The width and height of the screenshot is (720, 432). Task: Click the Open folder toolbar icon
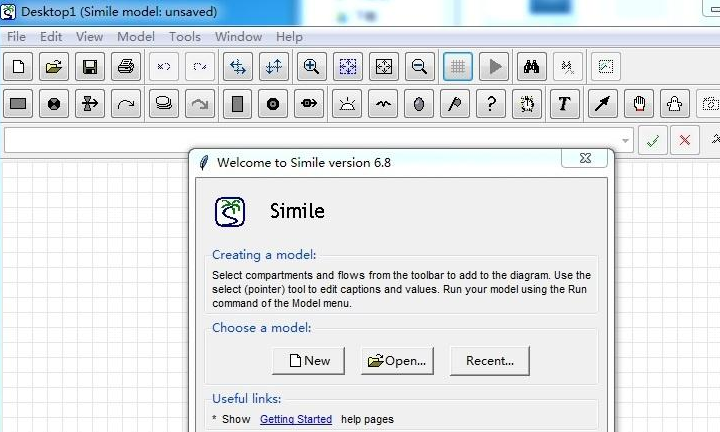[54, 67]
